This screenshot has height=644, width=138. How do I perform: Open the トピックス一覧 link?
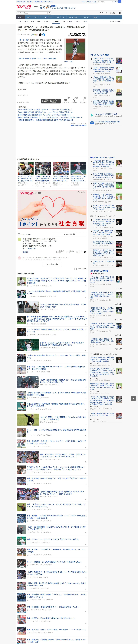[x=115, y=21]
